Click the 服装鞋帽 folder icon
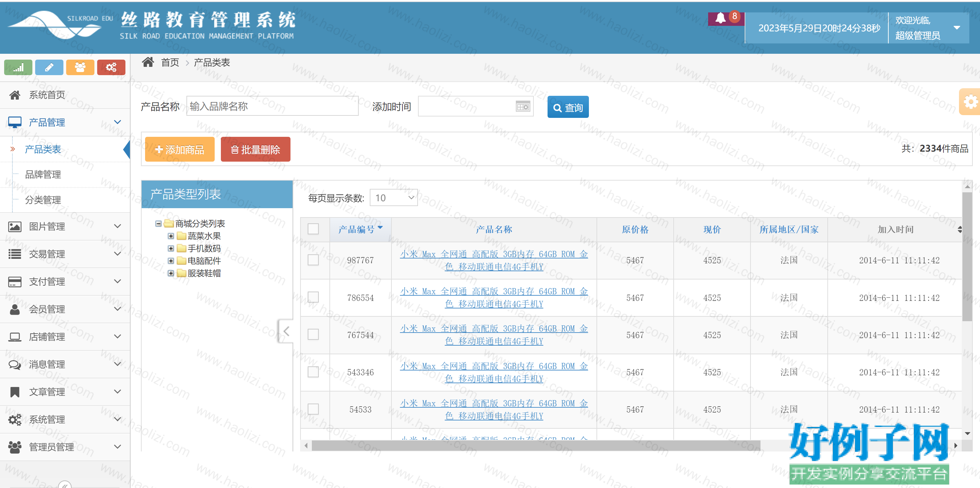The width and height of the screenshot is (980, 488). [x=182, y=273]
